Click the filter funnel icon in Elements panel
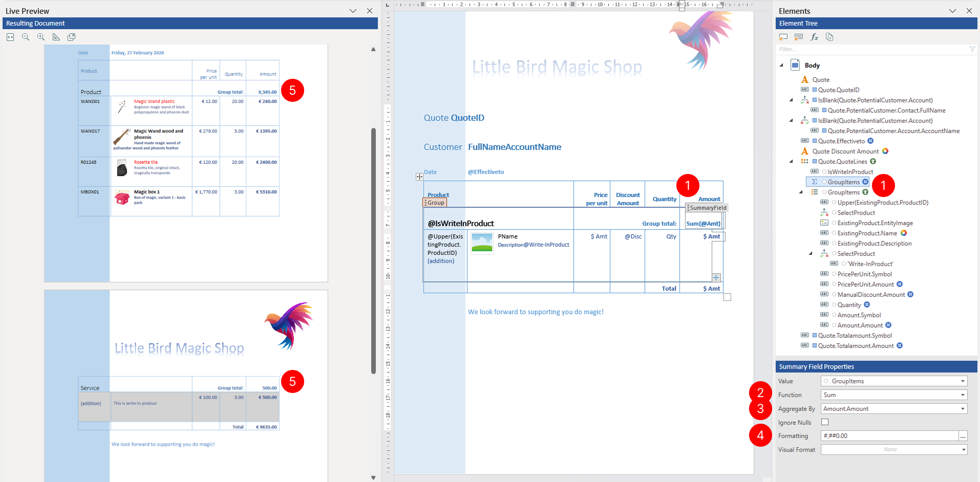980x482 pixels. (972, 49)
